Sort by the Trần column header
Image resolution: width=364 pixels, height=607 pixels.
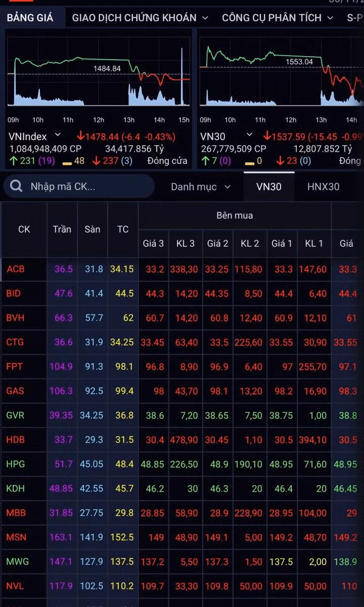pos(62,229)
